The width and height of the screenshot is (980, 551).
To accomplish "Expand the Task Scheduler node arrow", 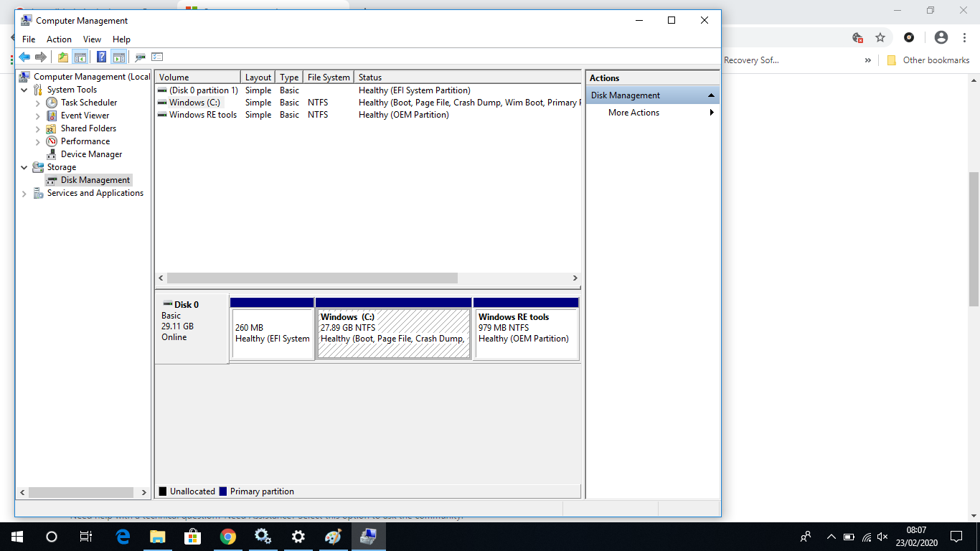I will [x=38, y=103].
